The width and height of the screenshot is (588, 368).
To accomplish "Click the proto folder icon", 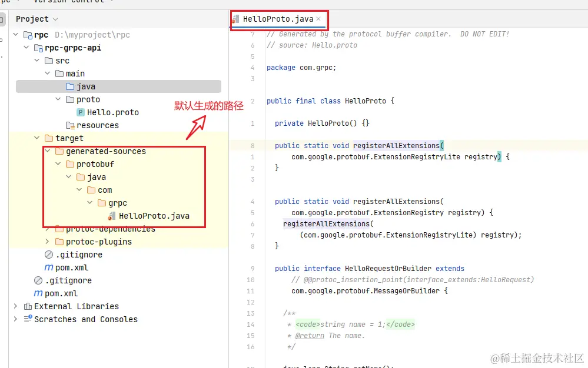I will 70,99.
